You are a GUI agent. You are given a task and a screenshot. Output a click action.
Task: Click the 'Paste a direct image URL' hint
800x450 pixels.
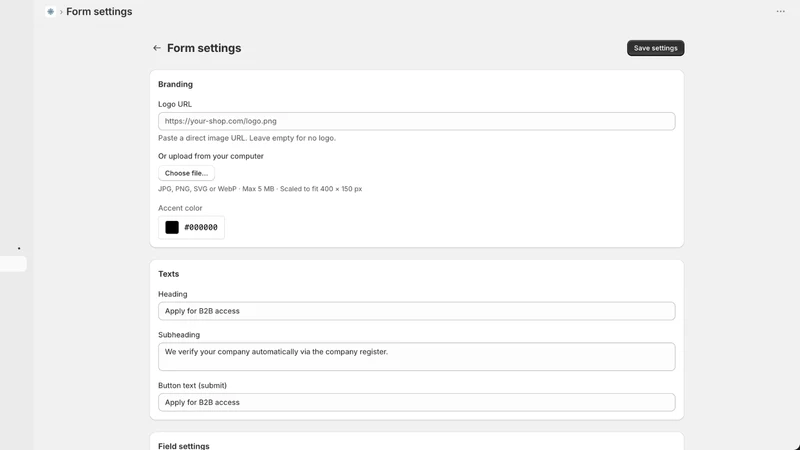pos(247,138)
